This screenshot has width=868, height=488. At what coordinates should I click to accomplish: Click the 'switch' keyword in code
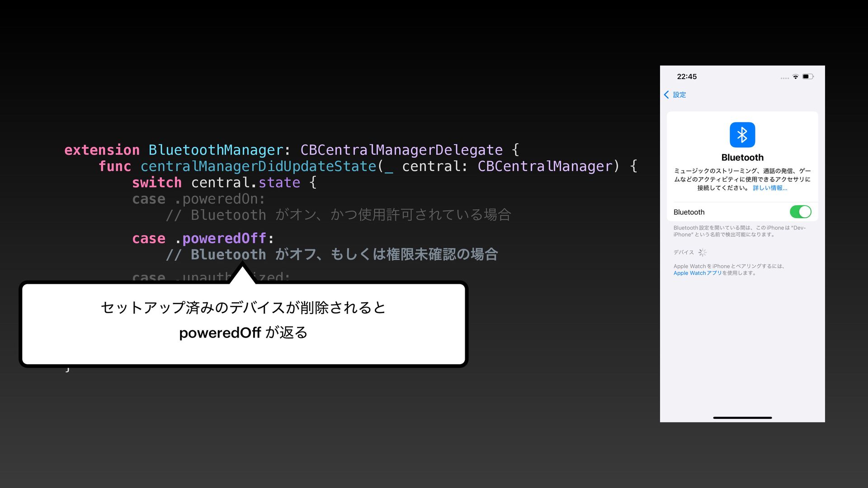coord(157,183)
